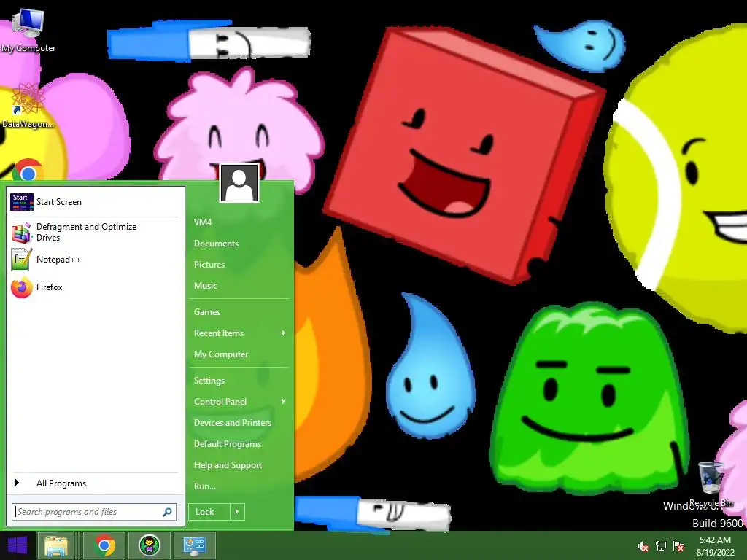The image size is (747, 560).
Task: Select the Start Screen entry text
Action: click(59, 202)
